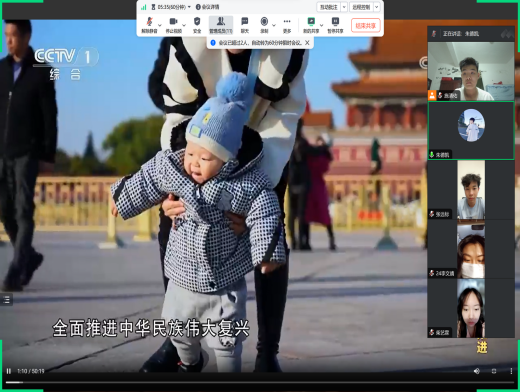Select the third participant's video tile
The height and width of the screenshot is (392, 520).
point(471,190)
